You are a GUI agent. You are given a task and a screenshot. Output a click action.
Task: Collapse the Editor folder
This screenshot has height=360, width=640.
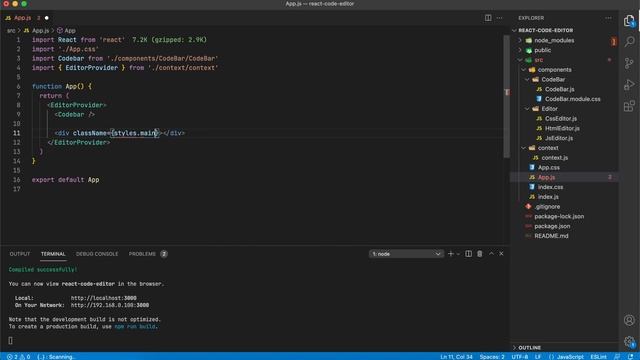[527, 109]
